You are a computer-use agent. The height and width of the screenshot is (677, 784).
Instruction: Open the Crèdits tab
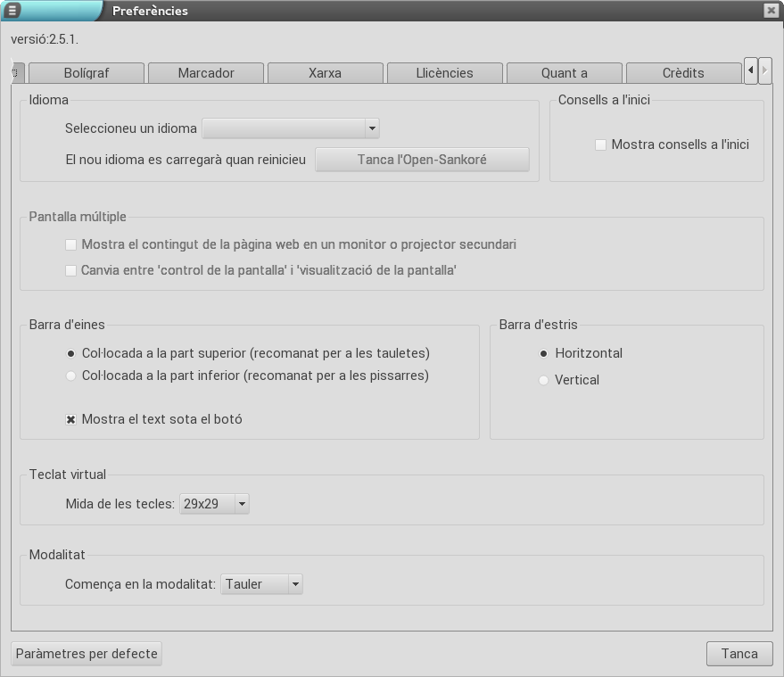(683, 73)
